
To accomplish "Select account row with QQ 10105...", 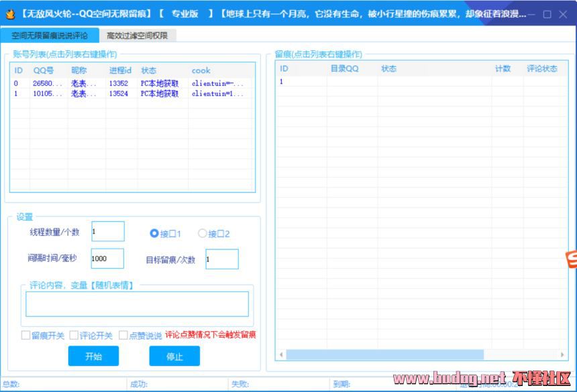I will (132, 94).
